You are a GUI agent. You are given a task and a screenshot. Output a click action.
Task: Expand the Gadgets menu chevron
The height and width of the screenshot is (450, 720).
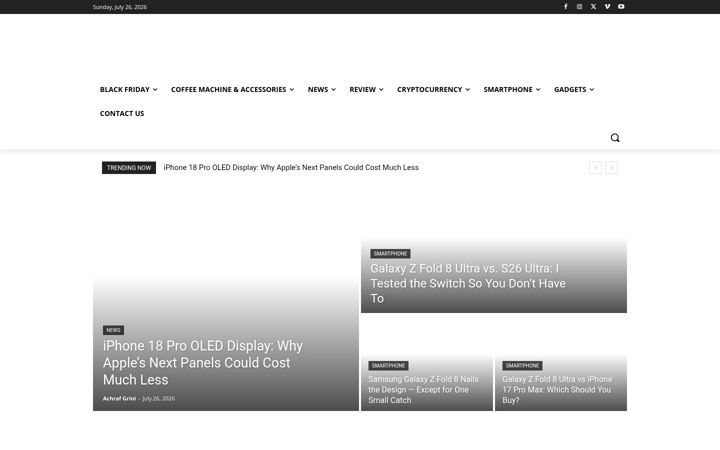(x=592, y=90)
